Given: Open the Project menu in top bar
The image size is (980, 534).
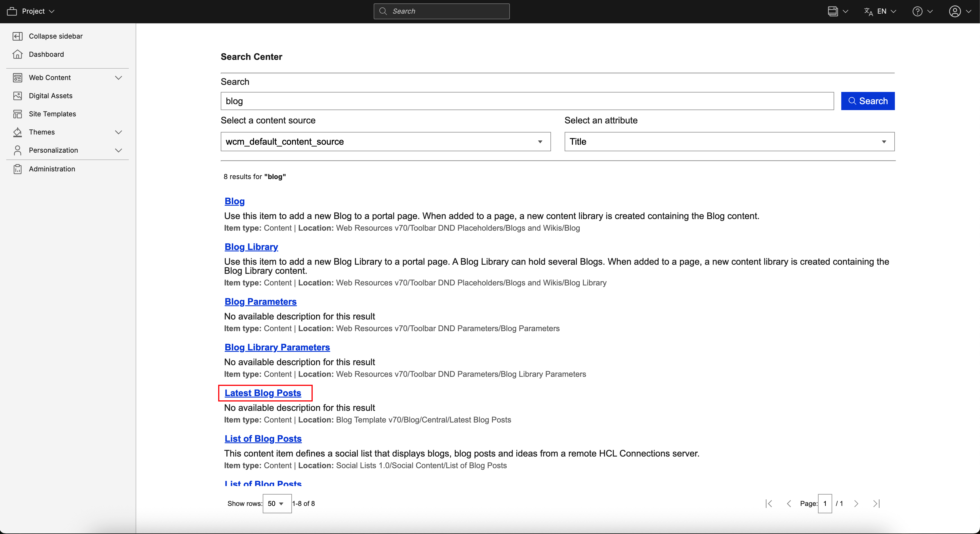Looking at the screenshot, I should click(x=31, y=11).
